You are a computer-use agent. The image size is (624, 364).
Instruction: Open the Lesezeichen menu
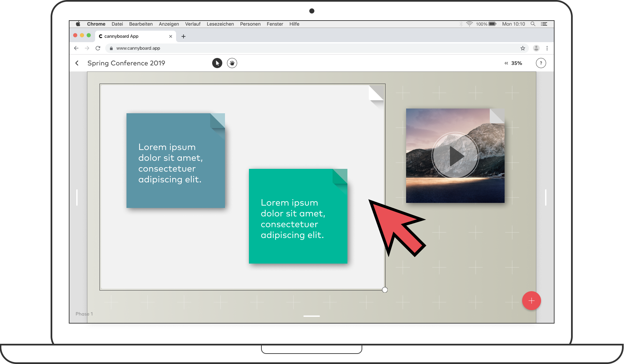click(220, 24)
